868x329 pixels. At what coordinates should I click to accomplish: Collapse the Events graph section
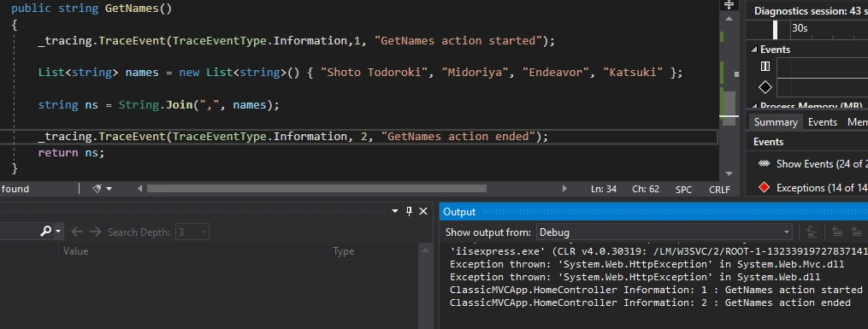(x=754, y=50)
